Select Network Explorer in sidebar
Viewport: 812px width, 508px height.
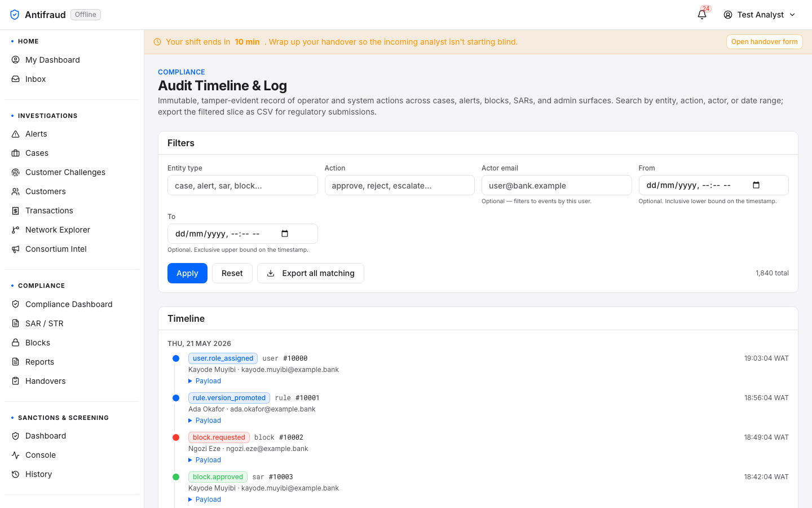tap(72, 230)
